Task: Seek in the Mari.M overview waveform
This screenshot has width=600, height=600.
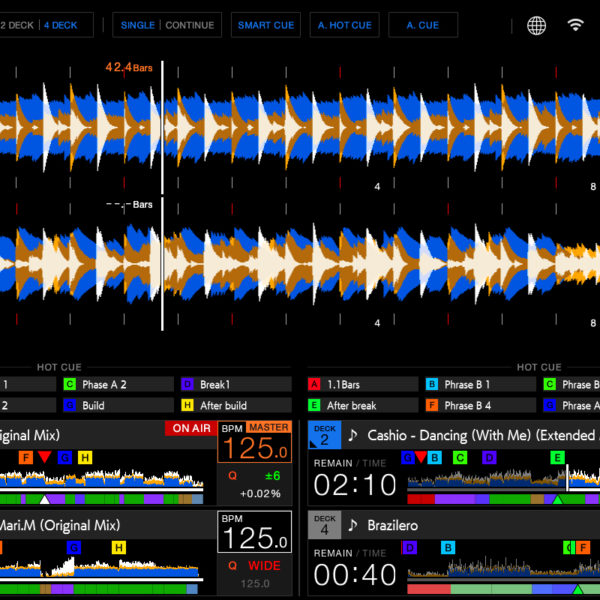Action: tap(101, 567)
